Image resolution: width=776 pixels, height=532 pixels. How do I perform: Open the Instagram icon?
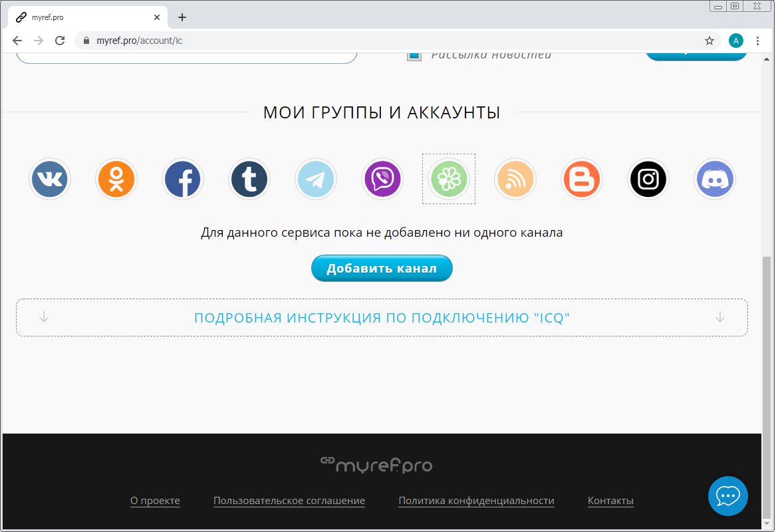click(x=648, y=179)
